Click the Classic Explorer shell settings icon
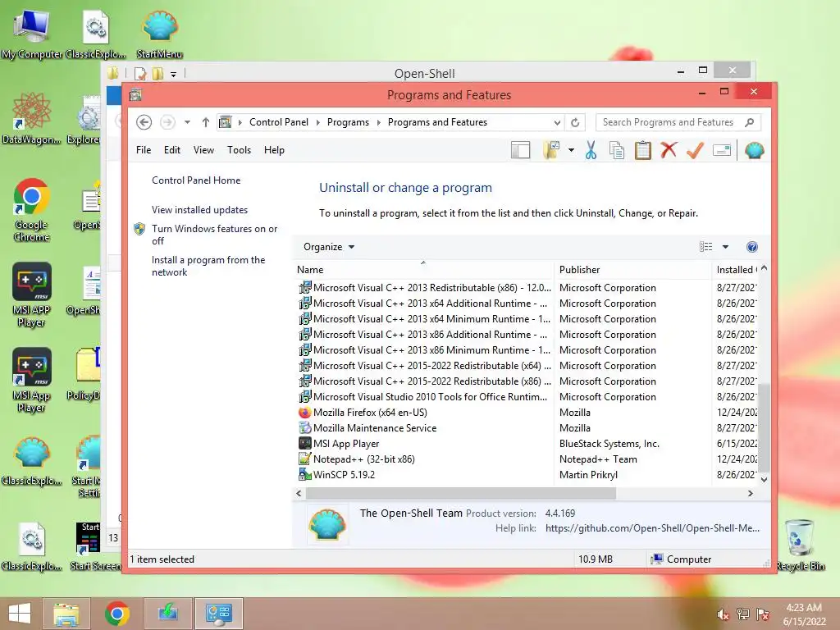Viewport: 840px width, 630px height. click(755, 151)
